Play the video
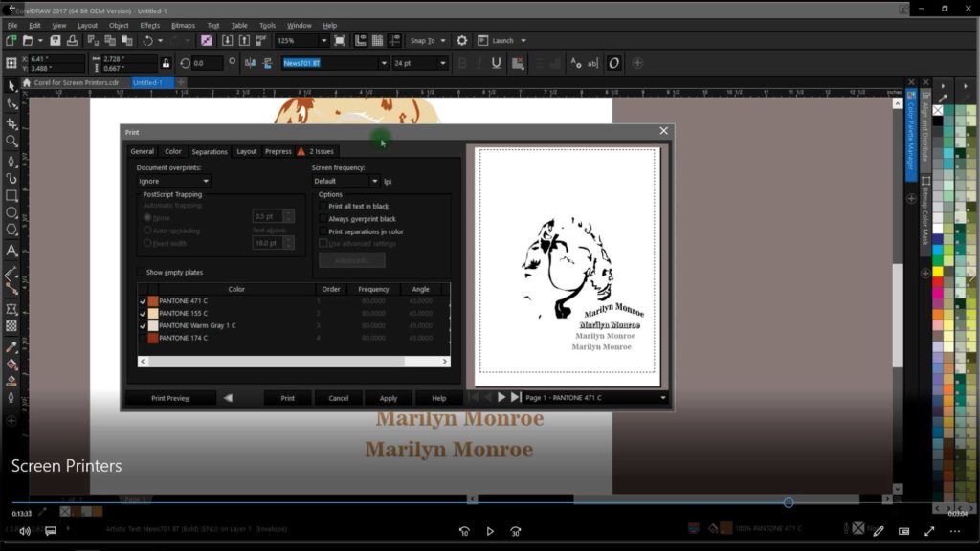This screenshot has height=551, width=980. pos(490,531)
